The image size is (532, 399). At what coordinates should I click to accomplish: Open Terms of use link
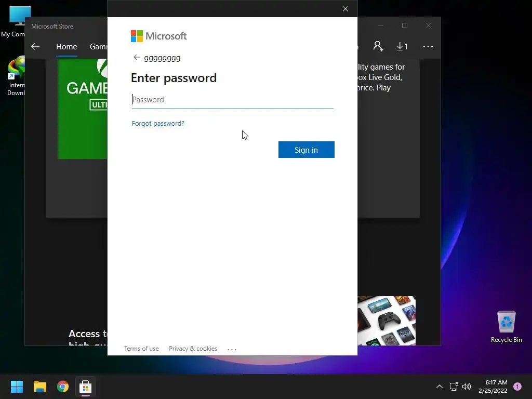click(x=141, y=349)
